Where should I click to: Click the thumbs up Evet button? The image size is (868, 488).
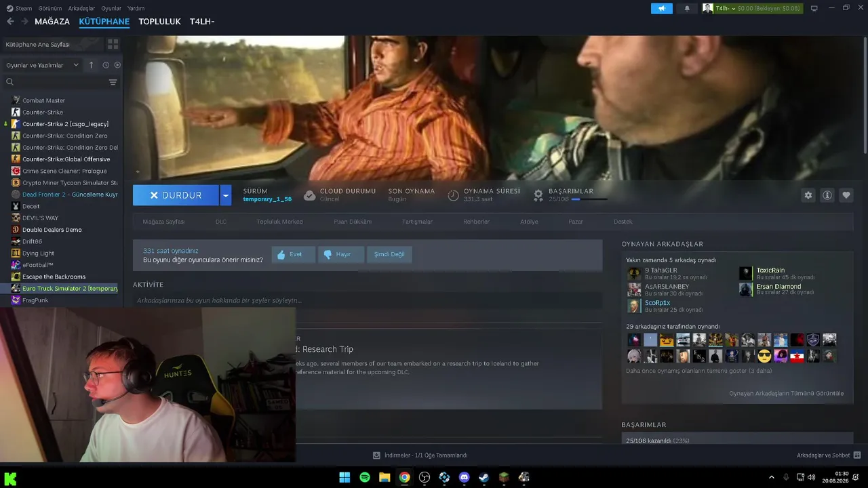[x=294, y=254]
